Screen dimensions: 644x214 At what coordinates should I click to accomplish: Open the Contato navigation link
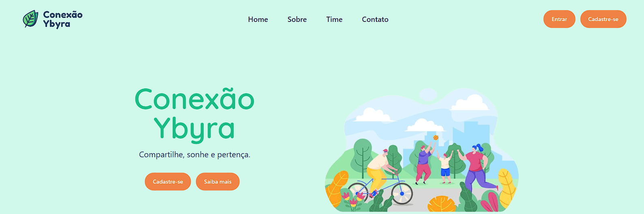[375, 19]
